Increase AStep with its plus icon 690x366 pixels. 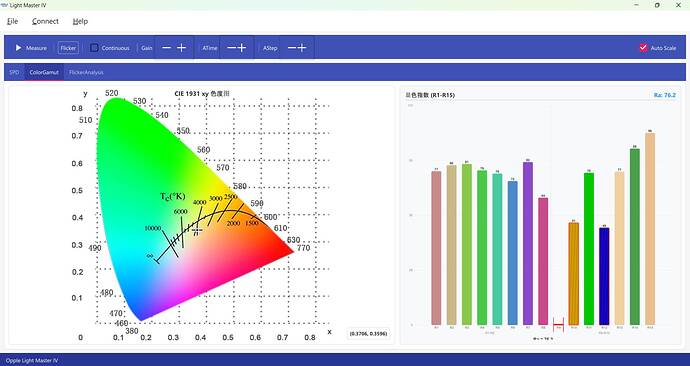pyautogui.click(x=302, y=48)
